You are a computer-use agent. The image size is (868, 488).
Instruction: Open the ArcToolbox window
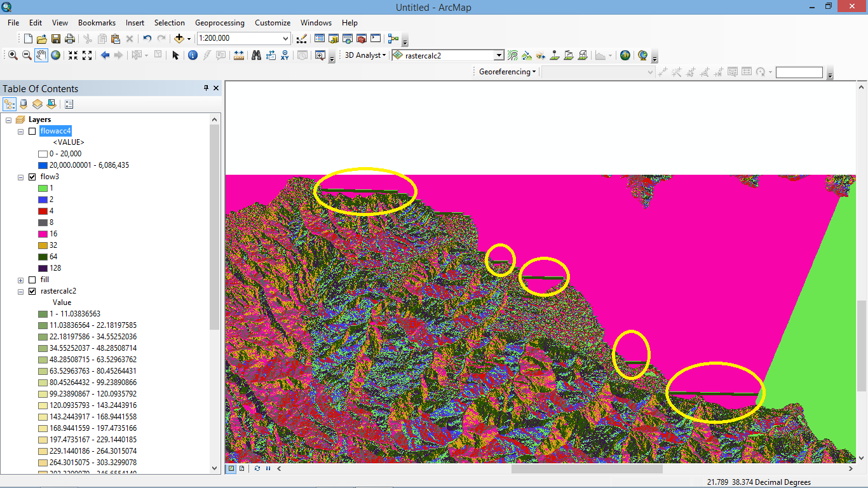click(362, 39)
